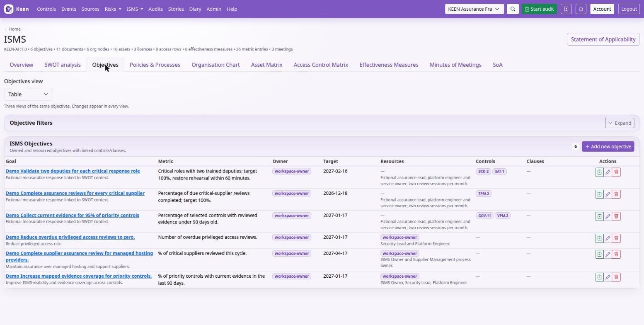Open audit icon for Validate two deputies row
Screen dimensions: 644x325
599,172
